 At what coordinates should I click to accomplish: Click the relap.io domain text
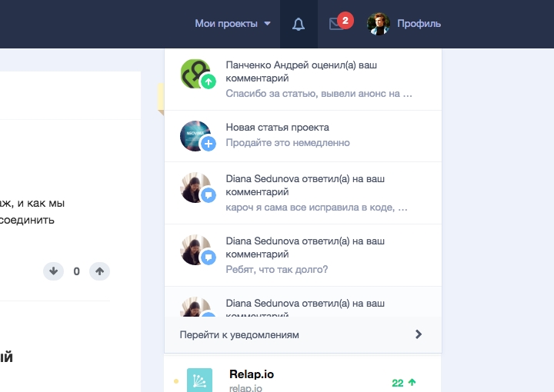[245, 388]
